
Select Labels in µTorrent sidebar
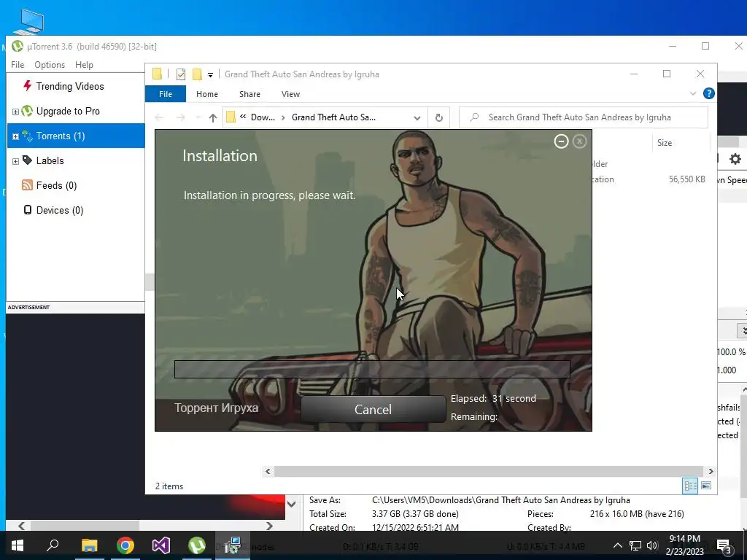(x=50, y=160)
